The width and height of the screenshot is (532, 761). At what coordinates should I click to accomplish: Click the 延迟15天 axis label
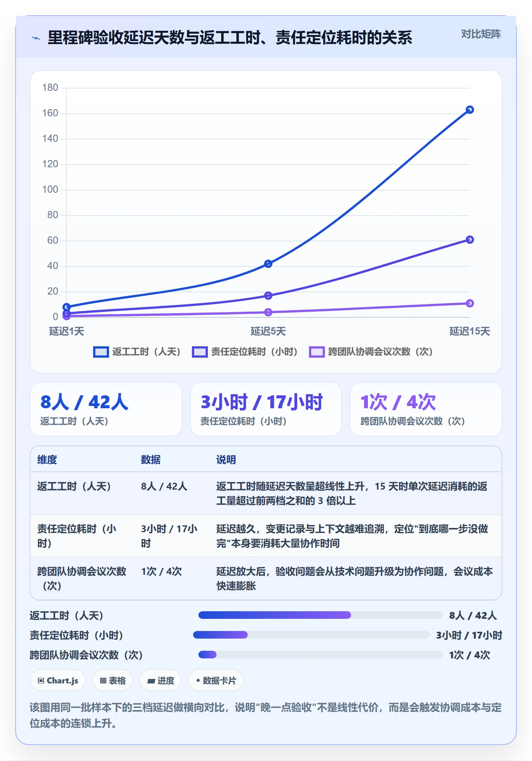pyautogui.click(x=470, y=331)
